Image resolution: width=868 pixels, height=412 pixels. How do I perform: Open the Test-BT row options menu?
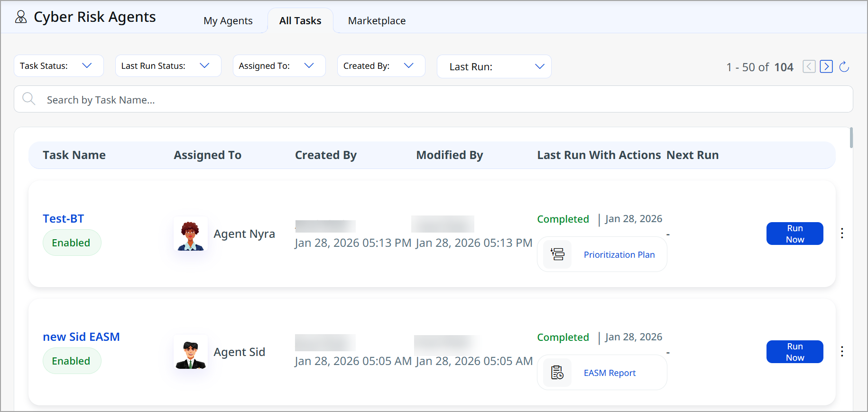click(842, 233)
